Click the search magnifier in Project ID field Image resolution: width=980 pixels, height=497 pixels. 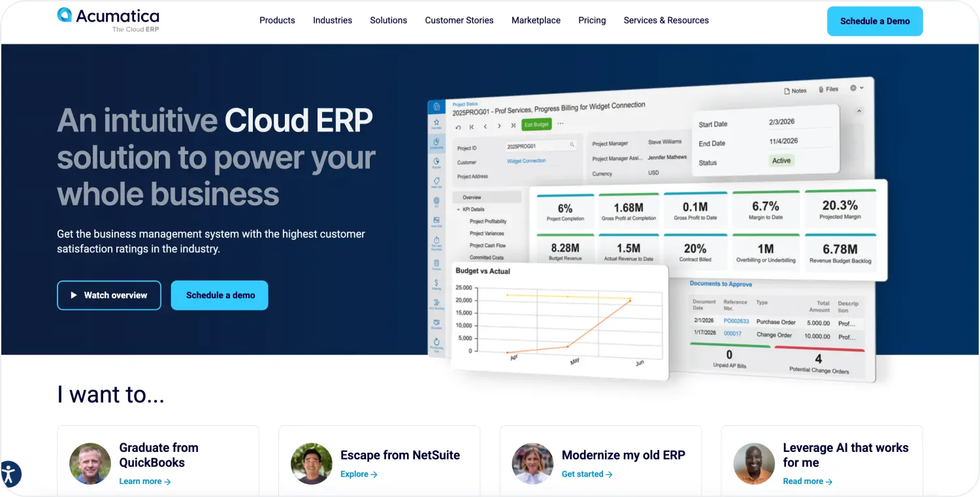point(572,145)
